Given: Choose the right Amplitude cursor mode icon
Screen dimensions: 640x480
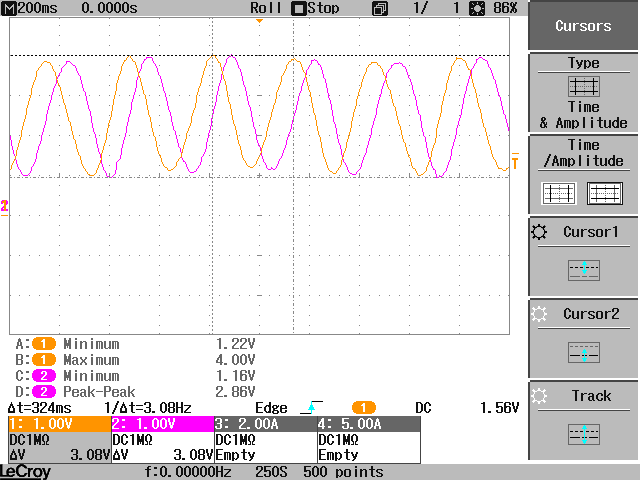Looking at the screenshot, I should click(605, 193).
